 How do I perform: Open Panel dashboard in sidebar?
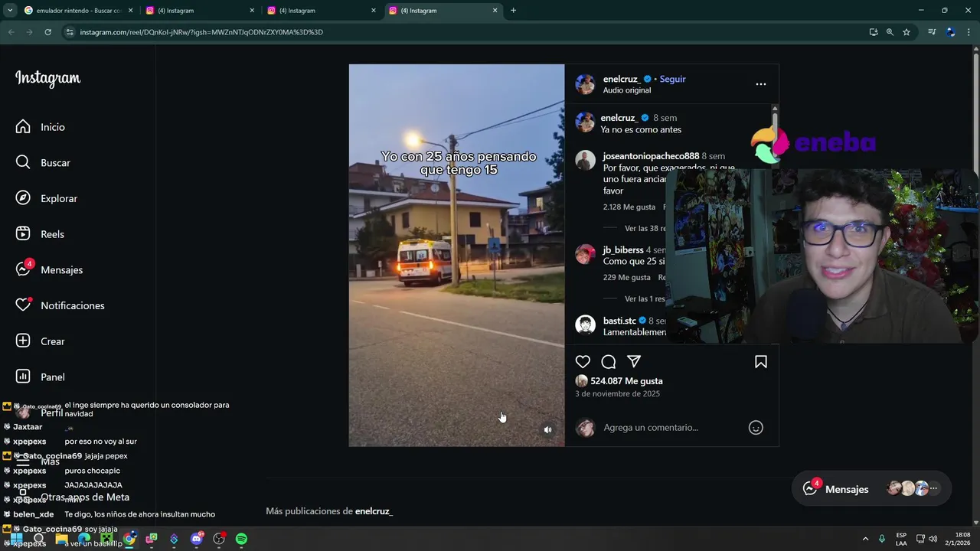[41, 377]
